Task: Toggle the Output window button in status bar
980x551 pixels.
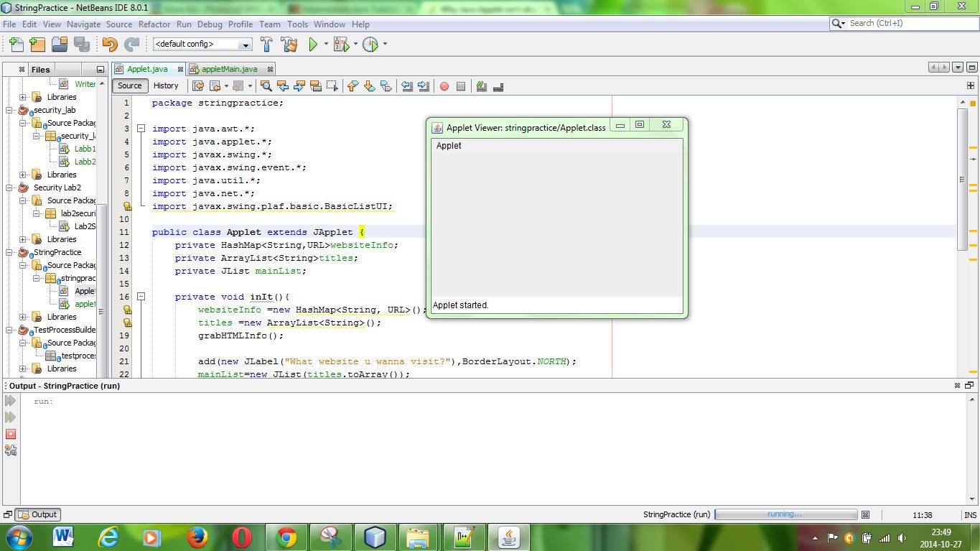Action: click(x=39, y=514)
